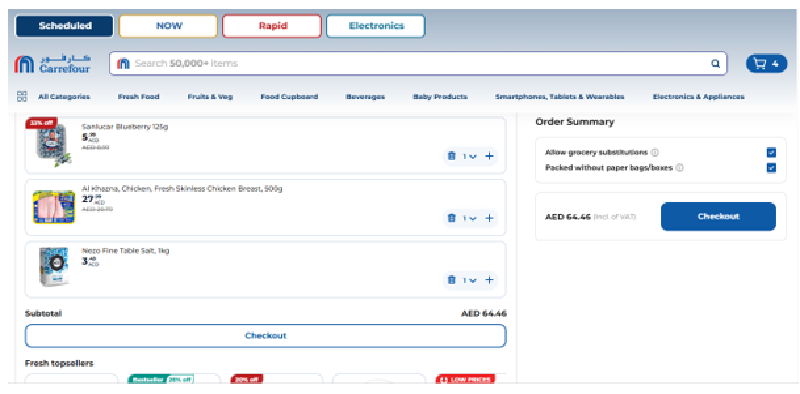Click the 33% off badge on Blueberry
Viewport: 800px width, 394px height.
(41, 122)
